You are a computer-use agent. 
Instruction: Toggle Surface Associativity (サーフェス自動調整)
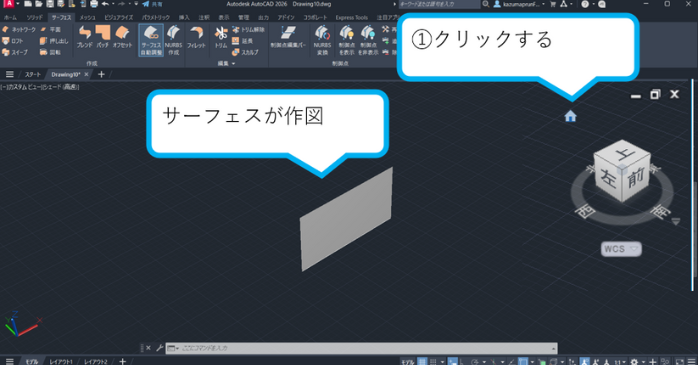coord(151,40)
